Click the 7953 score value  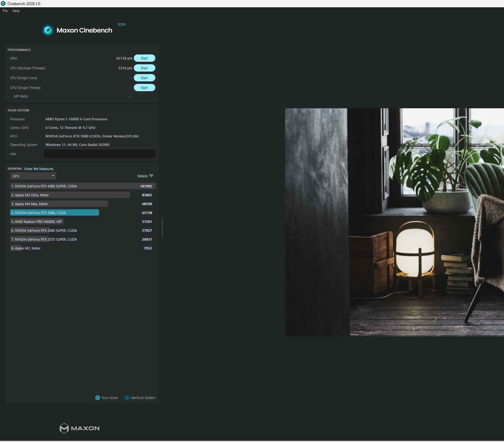(x=148, y=248)
